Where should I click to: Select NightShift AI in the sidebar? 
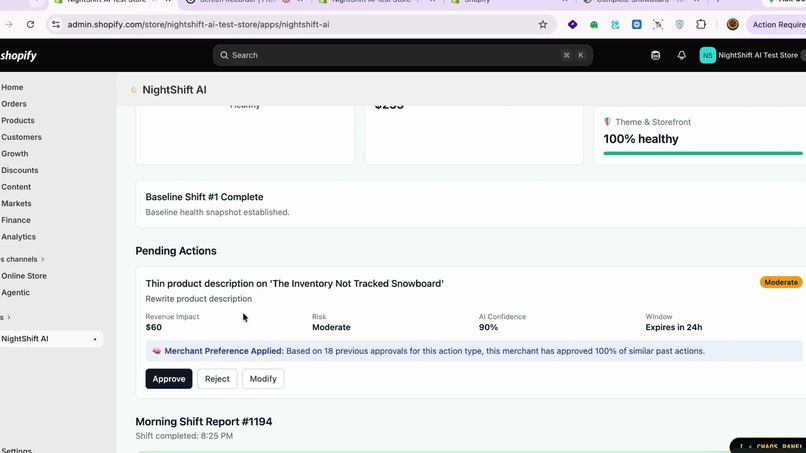pos(25,339)
